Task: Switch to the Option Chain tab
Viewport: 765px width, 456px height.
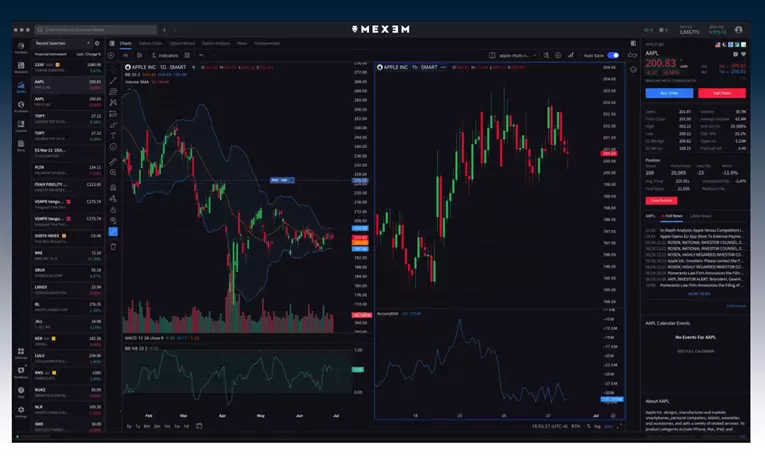Action: (x=150, y=43)
